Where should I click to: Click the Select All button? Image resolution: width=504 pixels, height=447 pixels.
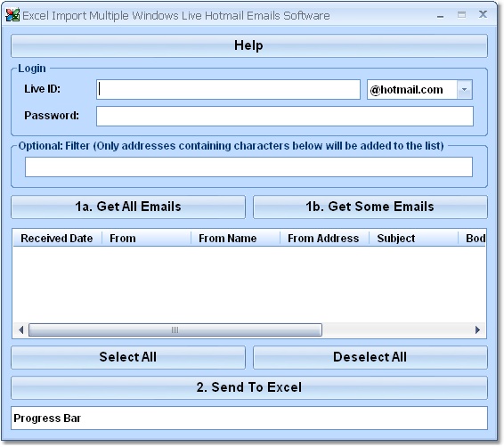point(128,357)
